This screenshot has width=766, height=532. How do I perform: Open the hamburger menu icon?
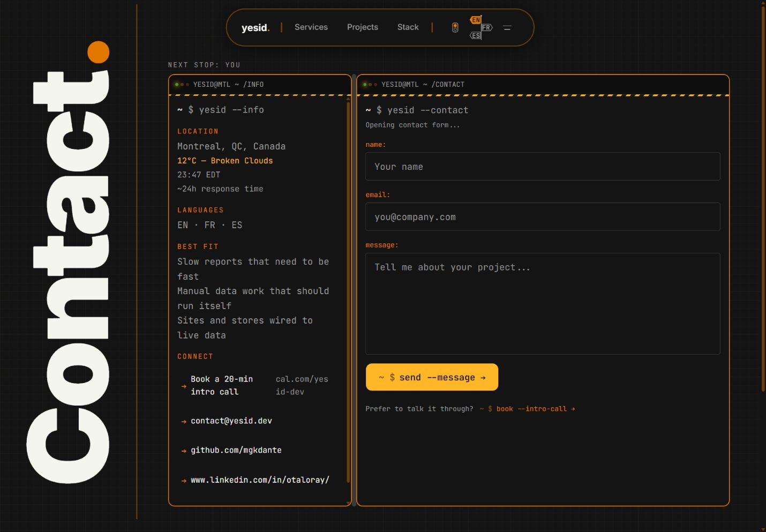507,28
